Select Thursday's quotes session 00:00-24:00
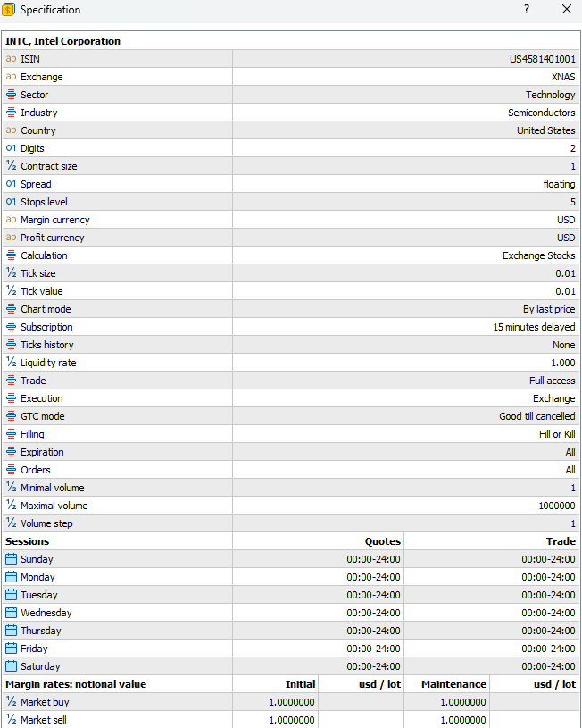Screen dimensions: 582x728 (374, 631)
